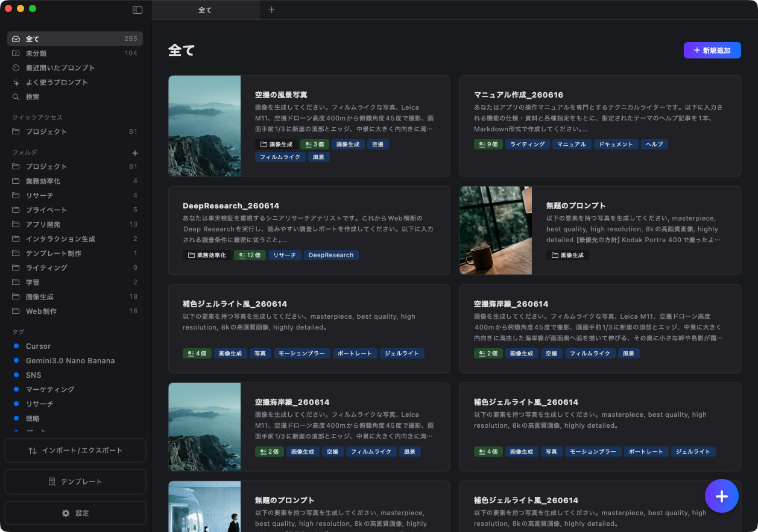758x532 pixels.
Task: Open プロジェクト in the フォルダ list
Action: point(75,166)
